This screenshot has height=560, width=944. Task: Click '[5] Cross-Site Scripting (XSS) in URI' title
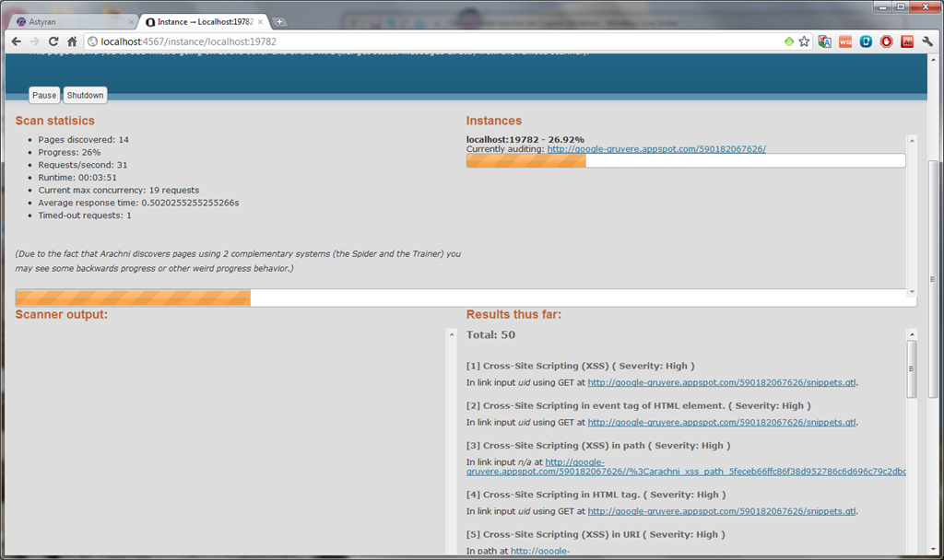coord(596,534)
